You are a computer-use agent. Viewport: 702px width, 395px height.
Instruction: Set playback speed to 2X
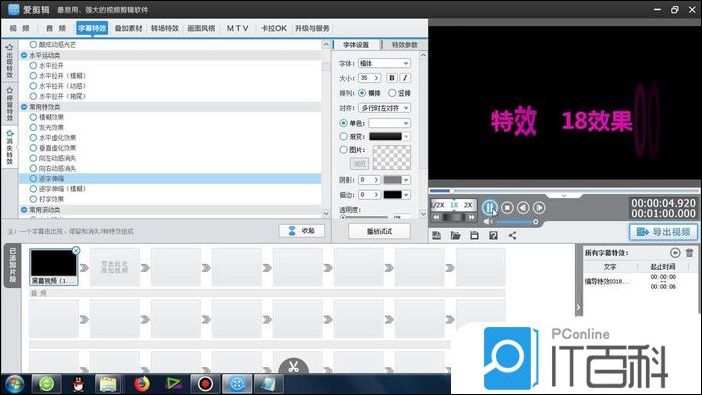click(x=468, y=205)
